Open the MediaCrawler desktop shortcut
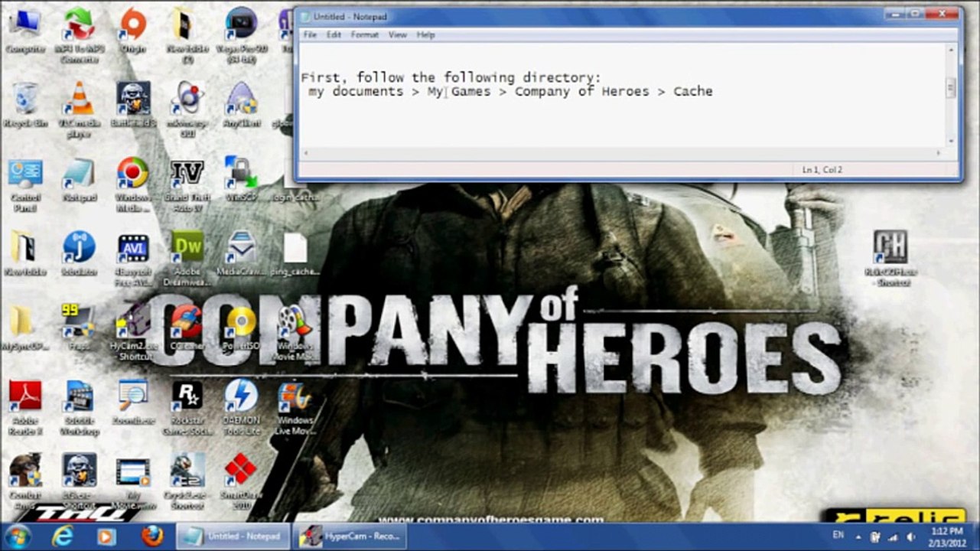The height and width of the screenshot is (551, 980). tap(240, 254)
